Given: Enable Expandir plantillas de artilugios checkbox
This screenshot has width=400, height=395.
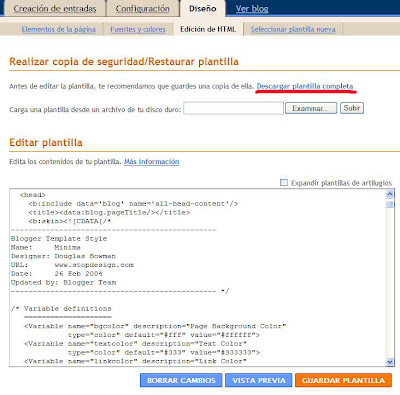Looking at the screenshot, I should click(284, 183).
